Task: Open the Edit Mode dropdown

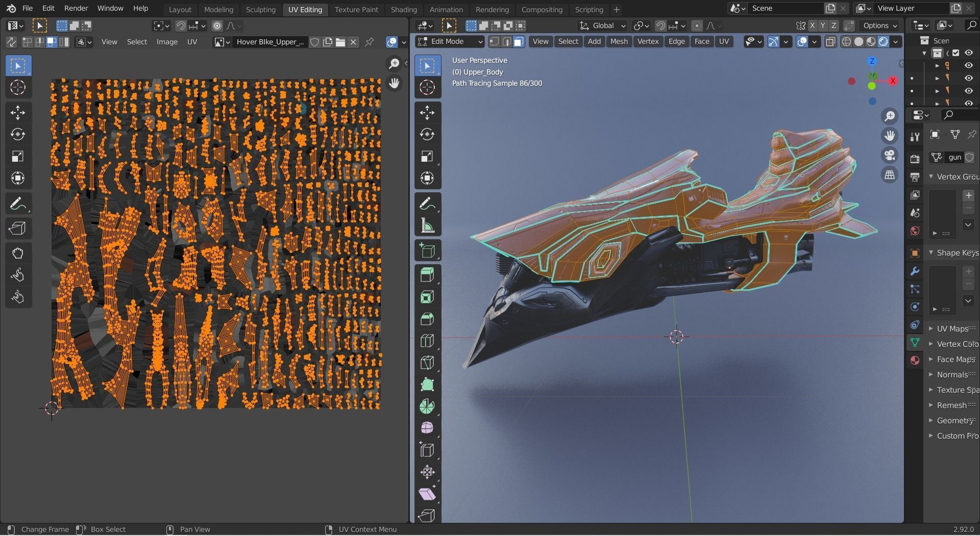Action: coord(450,42)
